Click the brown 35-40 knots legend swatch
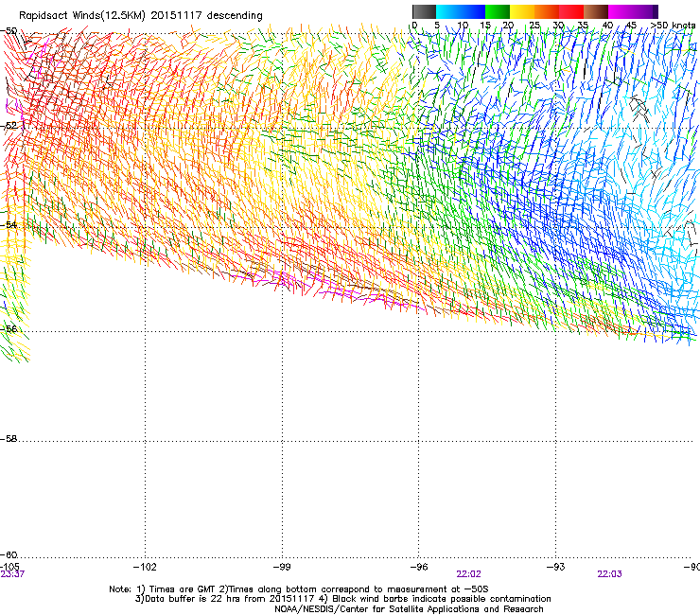The width and height of the screenshot is (700, 615). (x=596, y=11)
